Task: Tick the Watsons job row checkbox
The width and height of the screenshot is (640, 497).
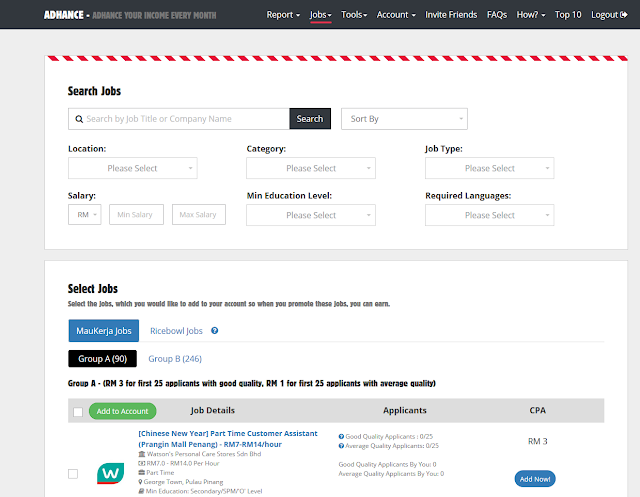Action: point(73,474)
